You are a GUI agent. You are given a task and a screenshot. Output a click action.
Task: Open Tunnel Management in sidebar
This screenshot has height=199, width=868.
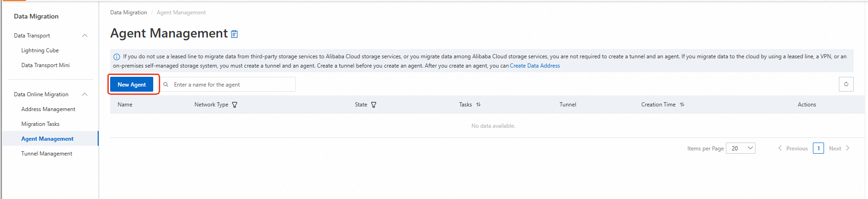coord(47,154)
